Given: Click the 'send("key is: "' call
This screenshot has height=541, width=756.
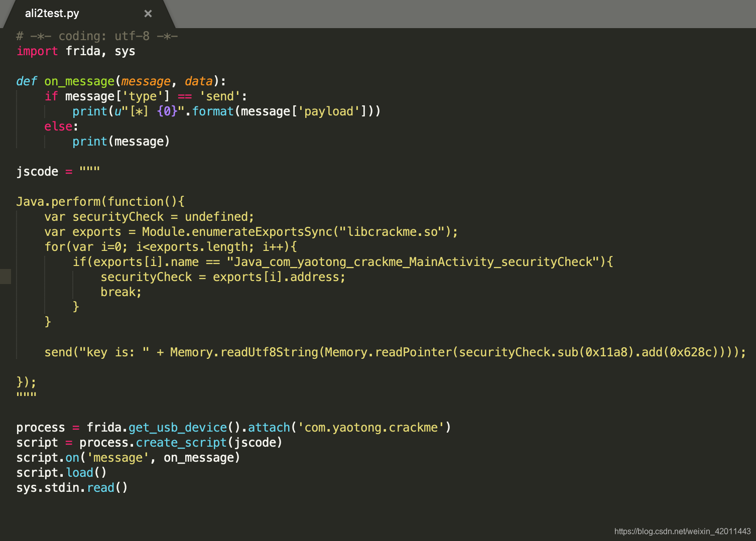Looking at the screenshot, I should pos(97,352).
